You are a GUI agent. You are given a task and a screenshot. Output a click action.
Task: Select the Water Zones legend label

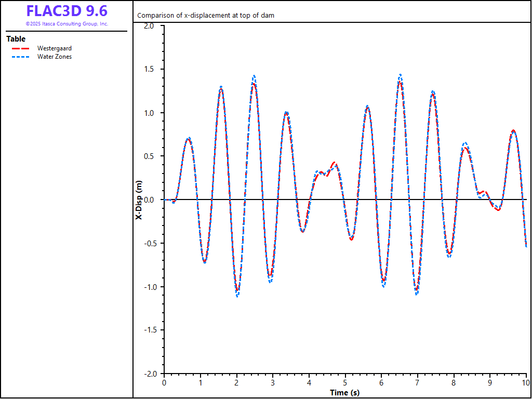point(54,57)
